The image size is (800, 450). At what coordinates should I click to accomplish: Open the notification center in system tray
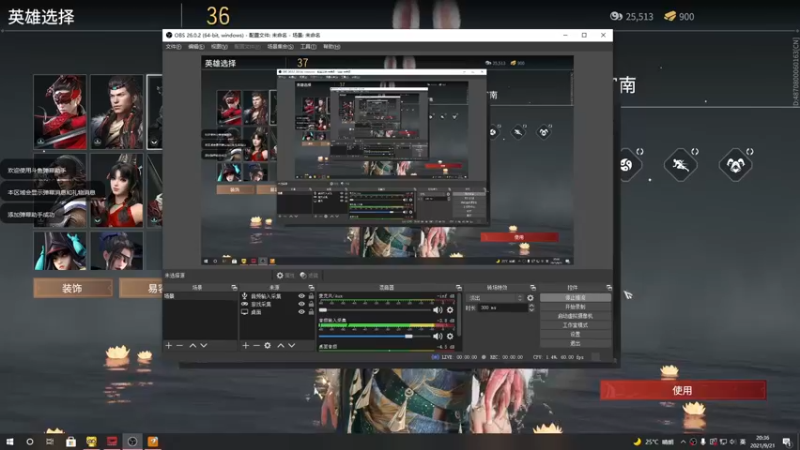pyautogui.click(x=787, y=441)
